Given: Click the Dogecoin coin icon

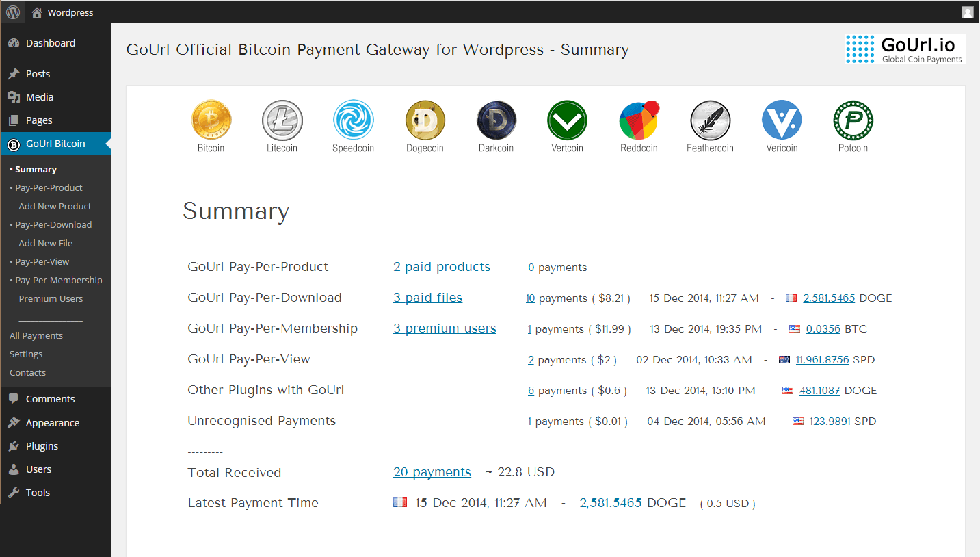Looking at the screenshot, I should (x=425, y=120).
